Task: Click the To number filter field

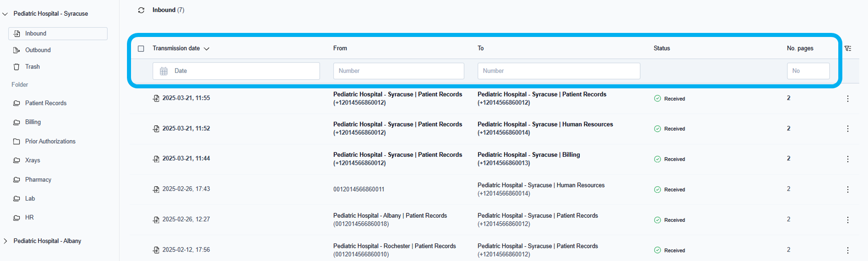Action: click(558, 71)
